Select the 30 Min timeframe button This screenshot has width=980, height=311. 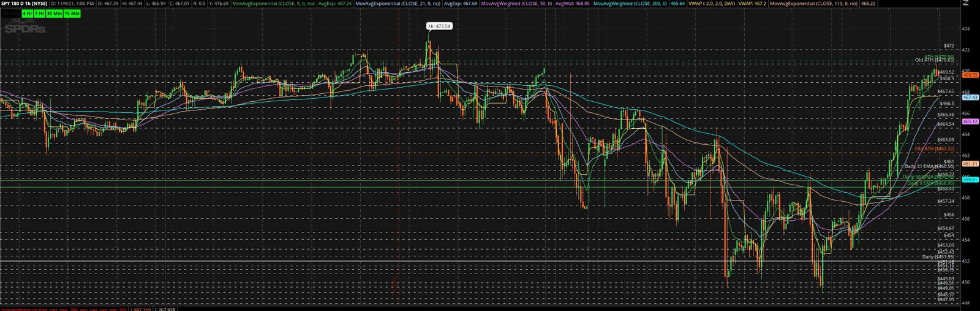point(54,13)
